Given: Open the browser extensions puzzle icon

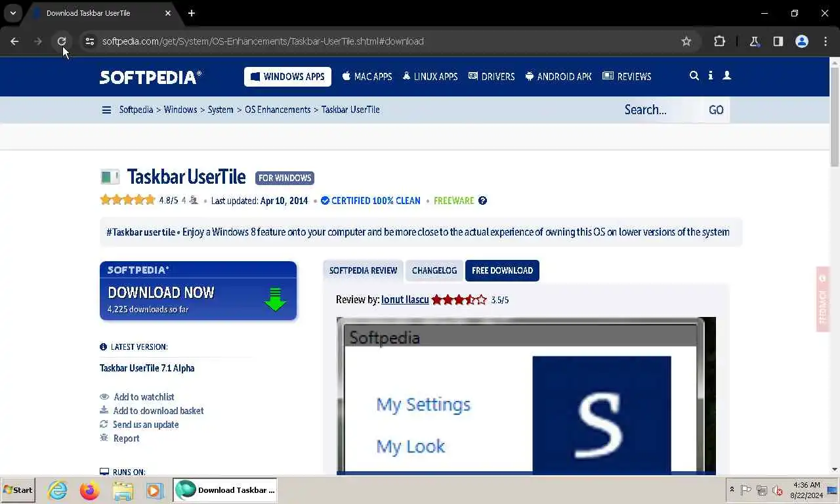Looking at the screenshot, I should [x=719, y=41].
